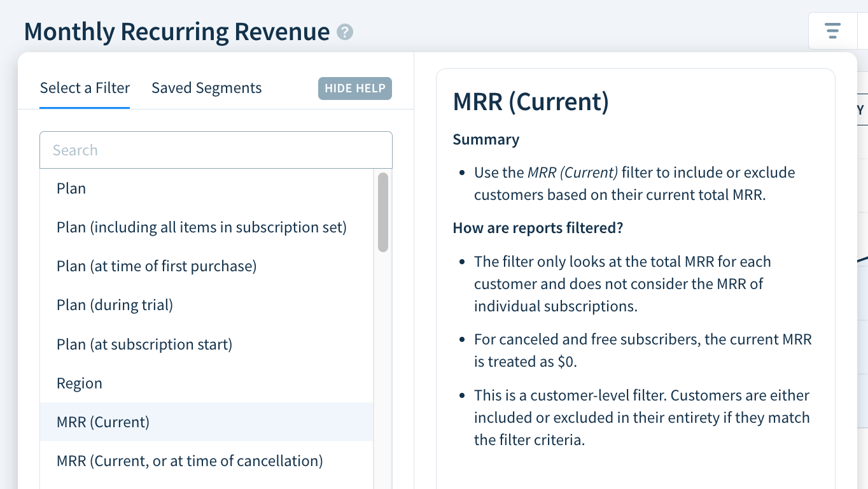
Task: Open the filter icon in the top-right corner
Action: [832, 30]
